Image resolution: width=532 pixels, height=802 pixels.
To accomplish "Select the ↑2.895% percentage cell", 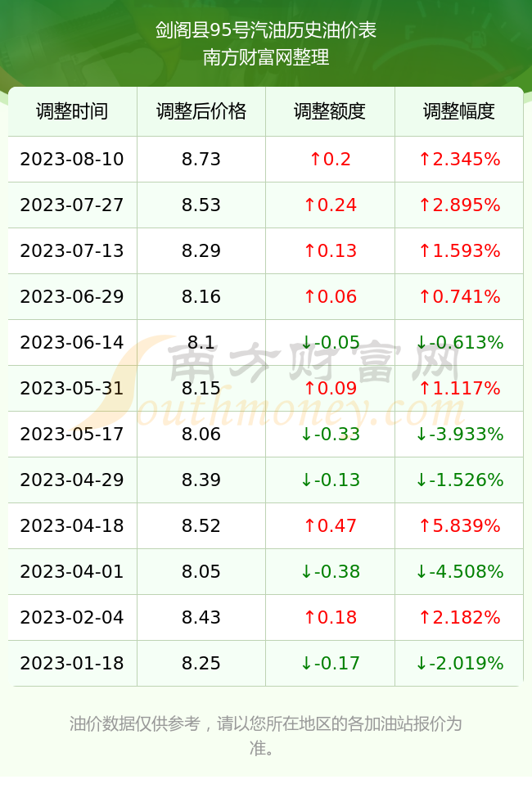I will [459, 205].
